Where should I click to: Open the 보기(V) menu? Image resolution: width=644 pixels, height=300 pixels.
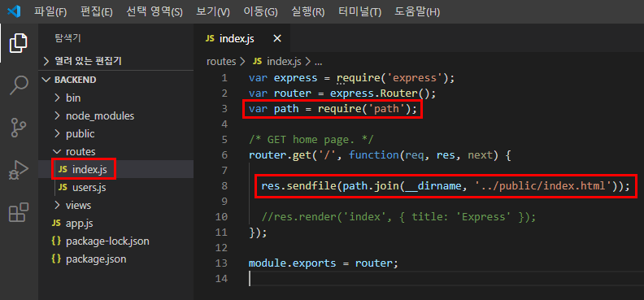tap(213, 12)
